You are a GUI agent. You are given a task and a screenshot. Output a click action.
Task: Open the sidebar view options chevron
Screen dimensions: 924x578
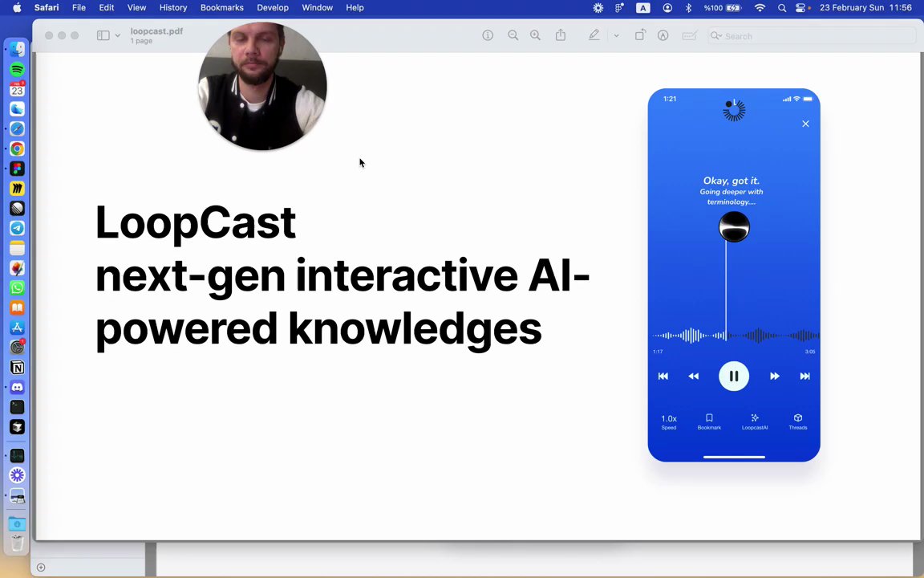pos(118,35)
